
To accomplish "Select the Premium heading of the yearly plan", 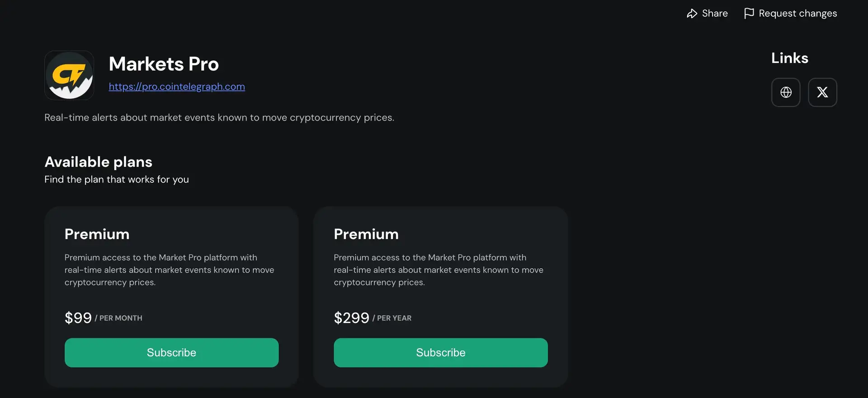I will 366,234.
